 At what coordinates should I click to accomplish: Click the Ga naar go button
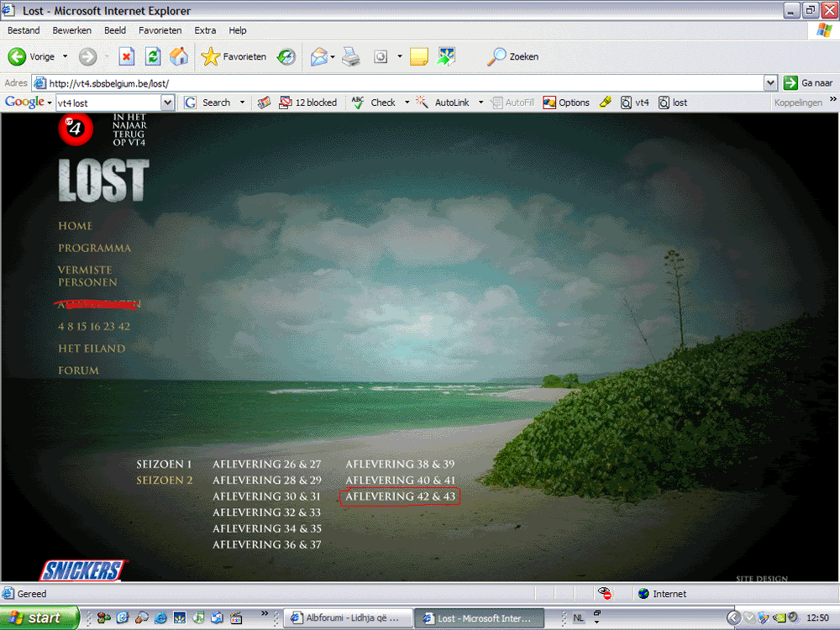(808, 83)
